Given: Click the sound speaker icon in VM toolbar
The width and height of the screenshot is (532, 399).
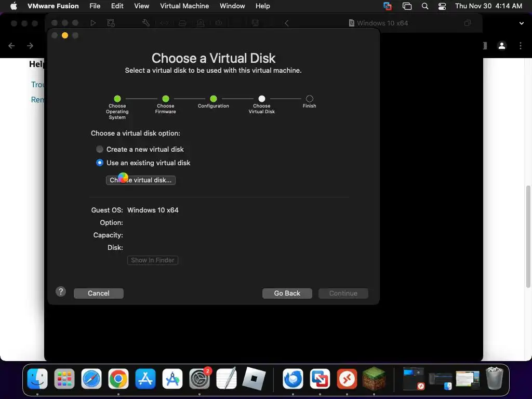Looking at the screenshot, I should coord(219,23).
